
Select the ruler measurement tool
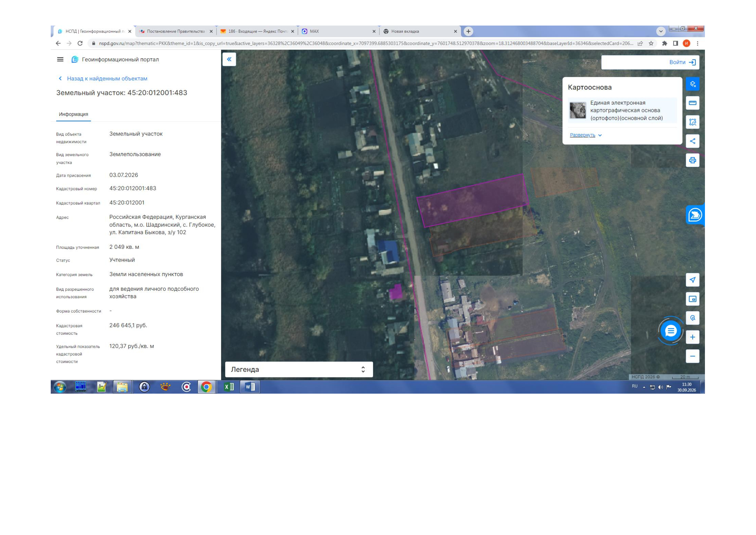tap(692, 103)
